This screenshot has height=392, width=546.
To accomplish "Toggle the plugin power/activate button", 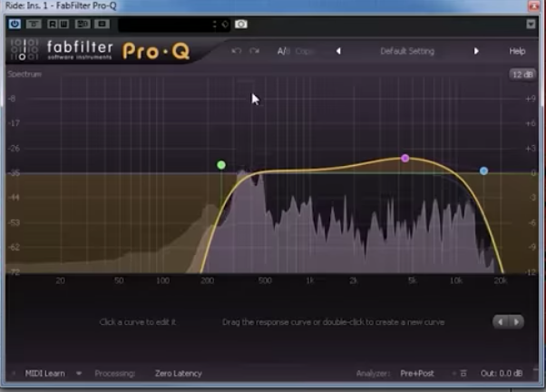I will point(15,24).
